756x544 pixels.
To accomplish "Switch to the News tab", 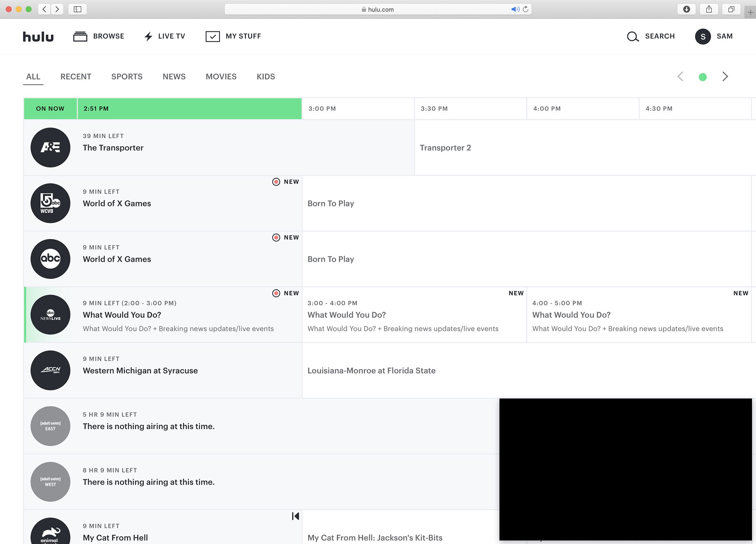I will coord(174,77).
